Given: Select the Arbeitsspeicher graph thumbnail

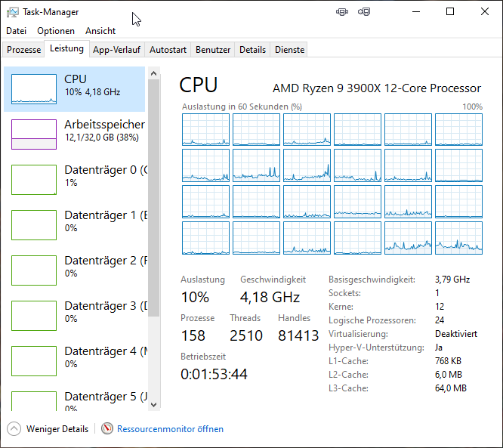Looking at the screenshot, I should (34, 134).
